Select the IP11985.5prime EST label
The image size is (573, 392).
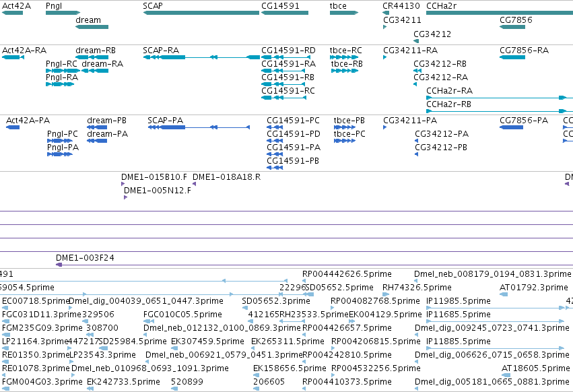(x=459, y=301)
